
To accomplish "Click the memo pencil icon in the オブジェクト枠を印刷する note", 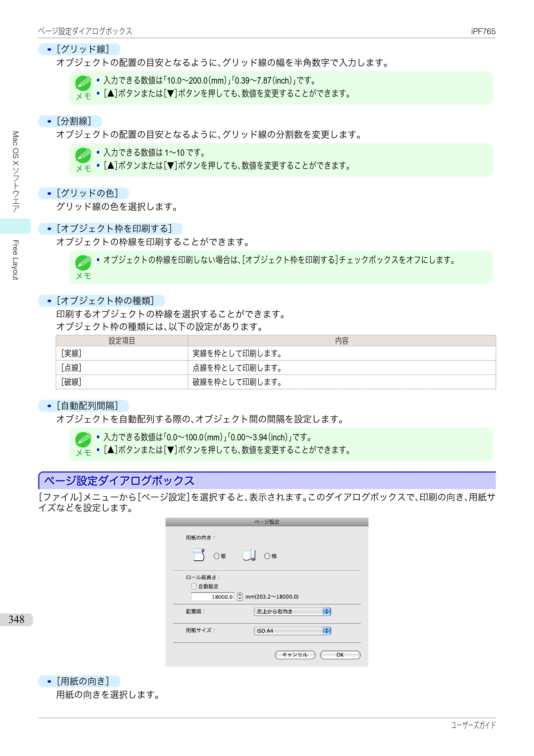I will tap(83, 263).
